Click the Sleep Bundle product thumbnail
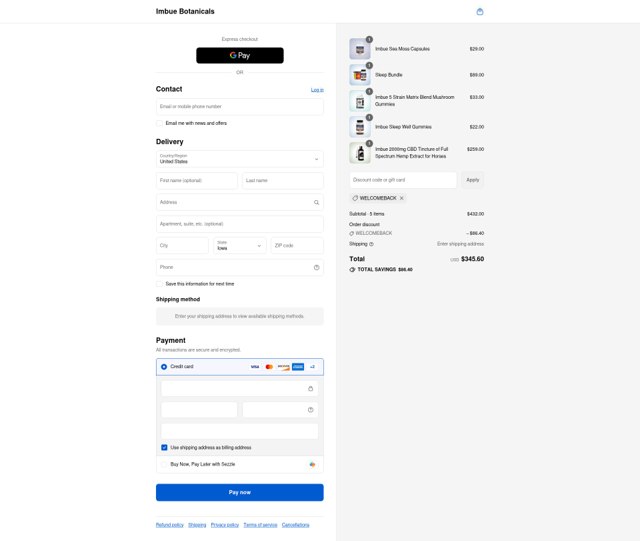Viewport: 640px width, 541px height. coord(360,75)
